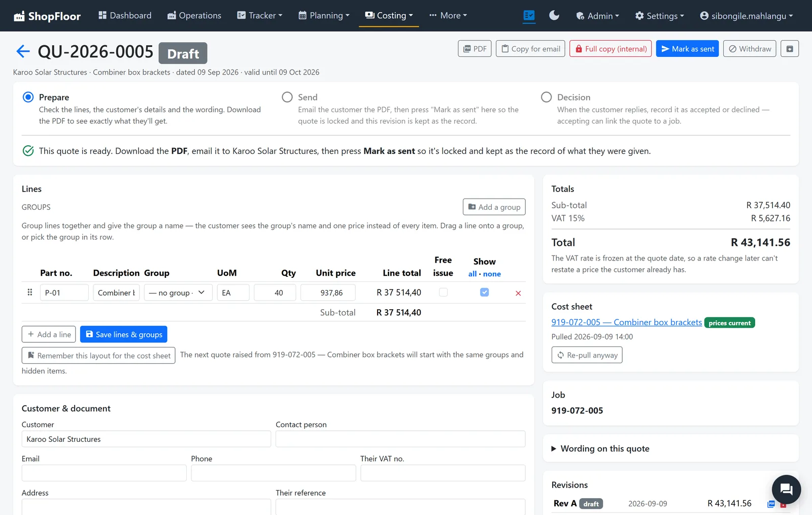This screenshot has width=812, height=515.
Task: Open Rev A revision PDF icon
Action: coord(771,504)
